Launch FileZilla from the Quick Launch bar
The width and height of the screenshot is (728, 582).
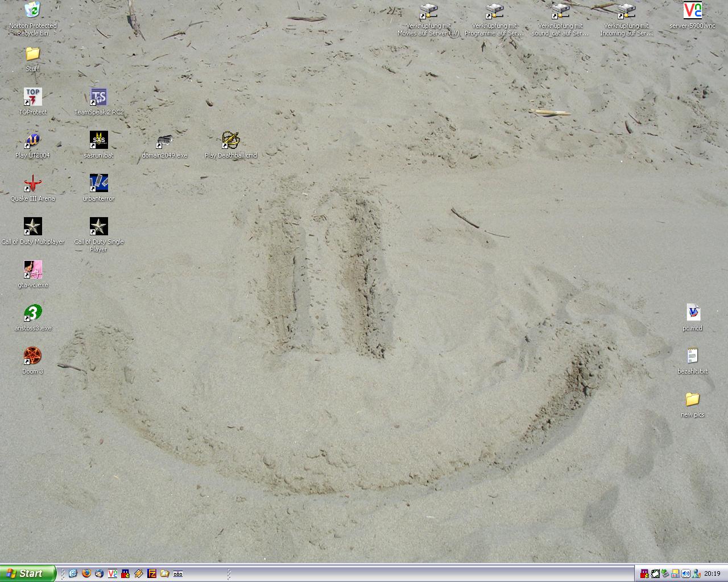point(152,573)
